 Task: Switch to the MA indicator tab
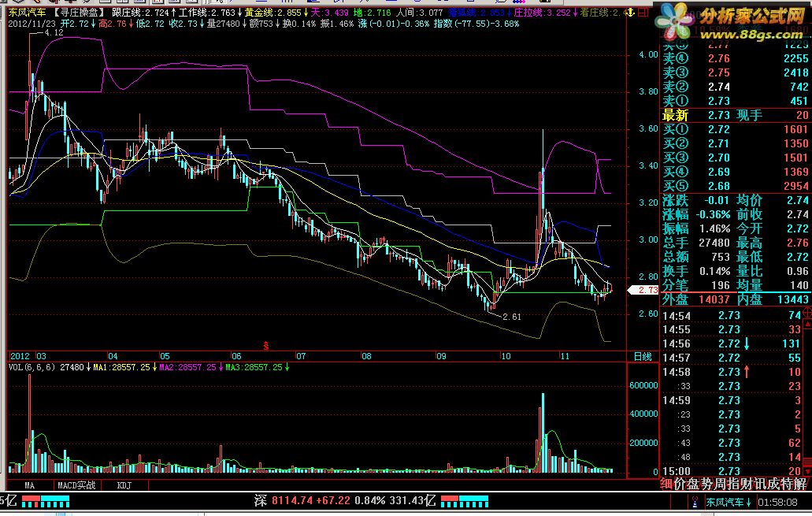click(29, 485)
